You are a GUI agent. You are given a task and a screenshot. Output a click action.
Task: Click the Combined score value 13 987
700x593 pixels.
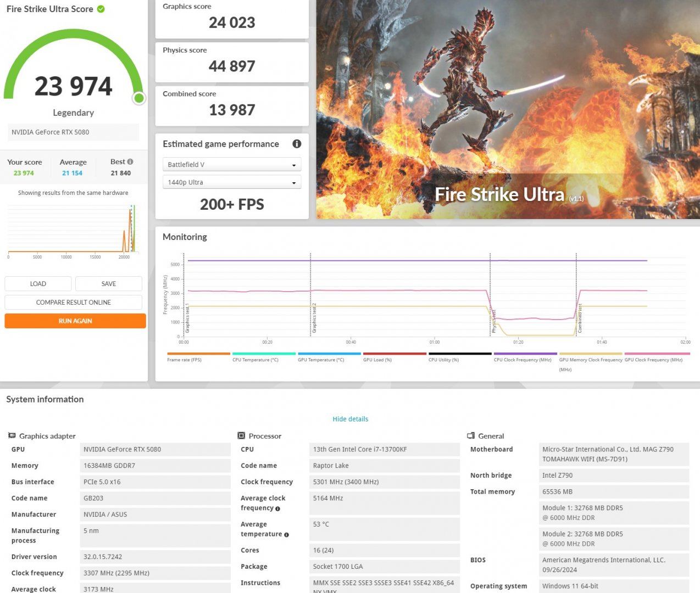click(232, 110)
